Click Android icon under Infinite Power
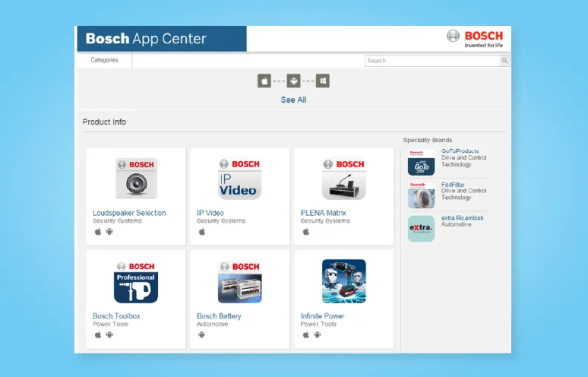The image size is (588, 377). tap(318, 334)
